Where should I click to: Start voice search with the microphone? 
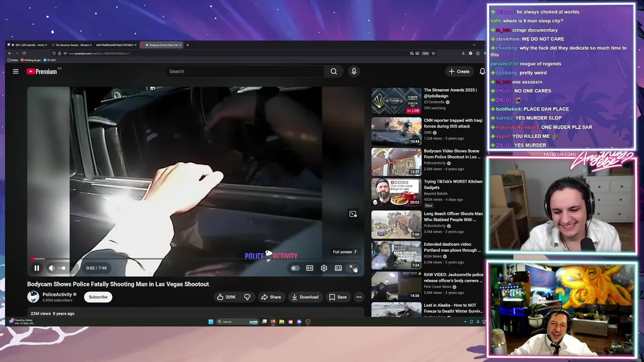tap(354, 71)
